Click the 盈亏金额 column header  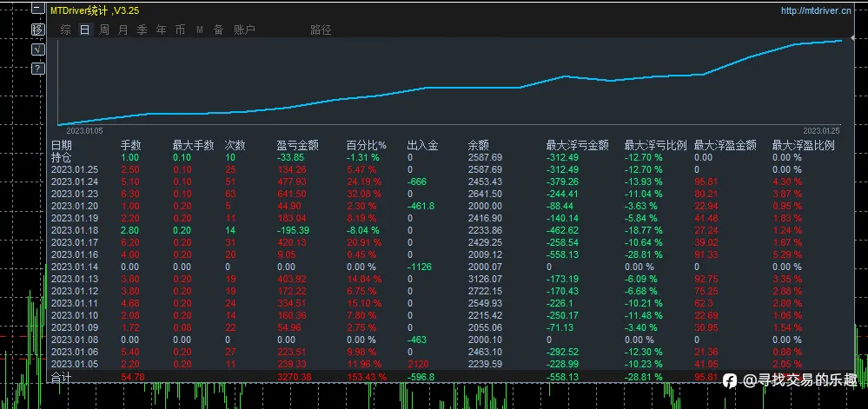click(297, 146)
